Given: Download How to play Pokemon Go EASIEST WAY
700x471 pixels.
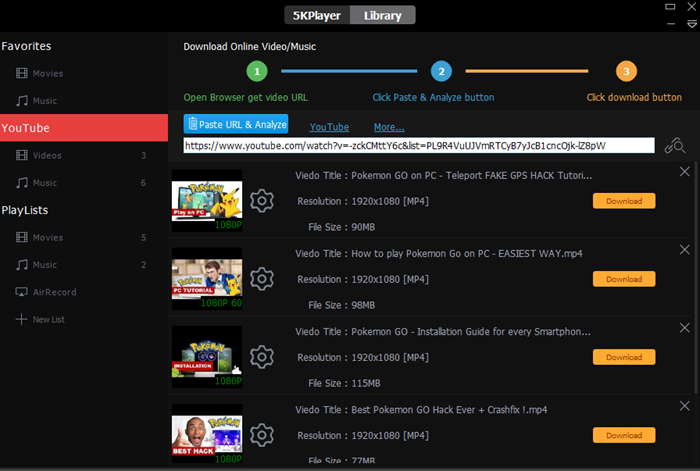Looking at the screenshot, I should tap(624, 279).
